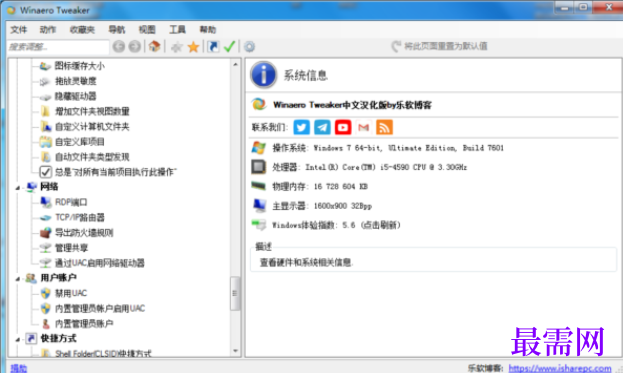Collapse the 快捷方式 tree category
This screenshot has width=623, height=373.
coord(17,340)
